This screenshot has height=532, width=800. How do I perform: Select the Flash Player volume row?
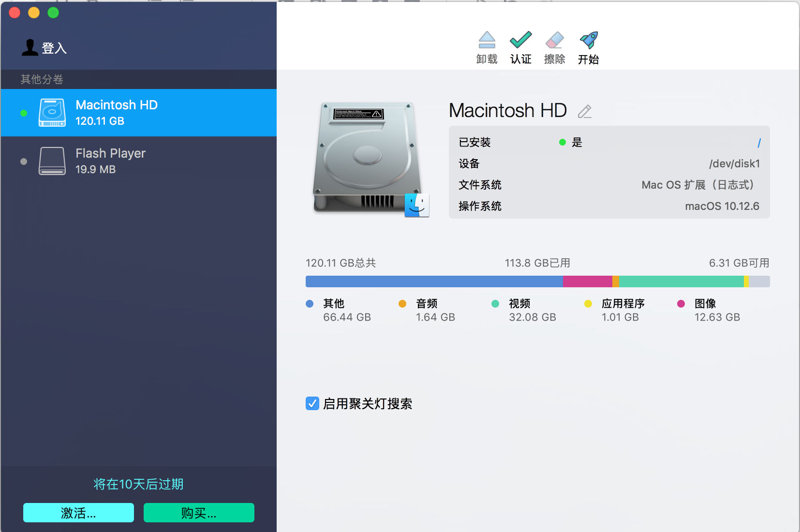point(139,161)
